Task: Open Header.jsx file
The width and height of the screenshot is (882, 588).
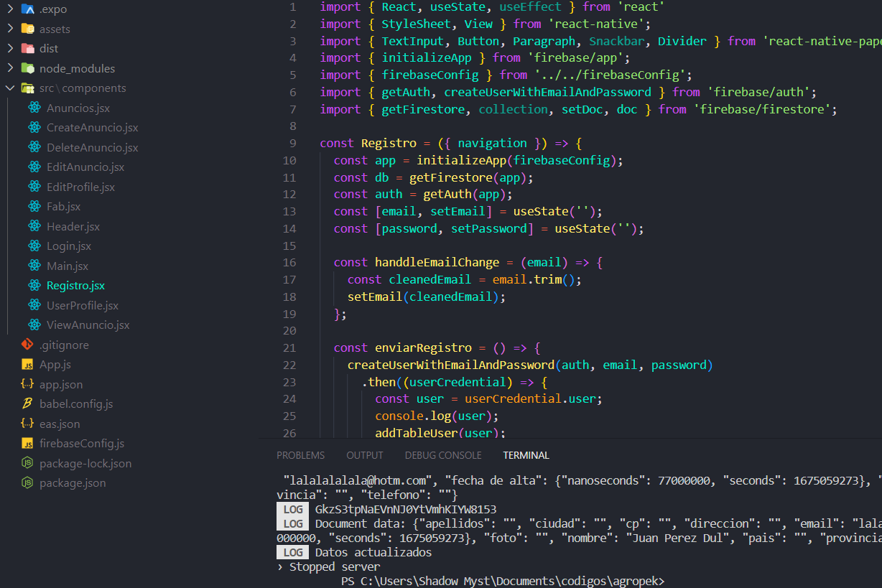Action: click(x=73, y=227)
